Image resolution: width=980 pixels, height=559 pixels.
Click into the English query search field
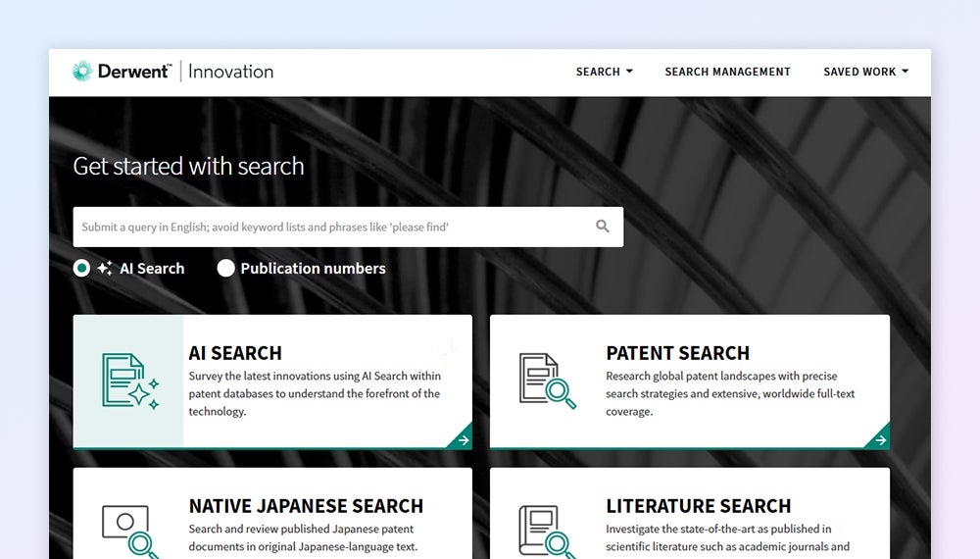click(333, 227)
